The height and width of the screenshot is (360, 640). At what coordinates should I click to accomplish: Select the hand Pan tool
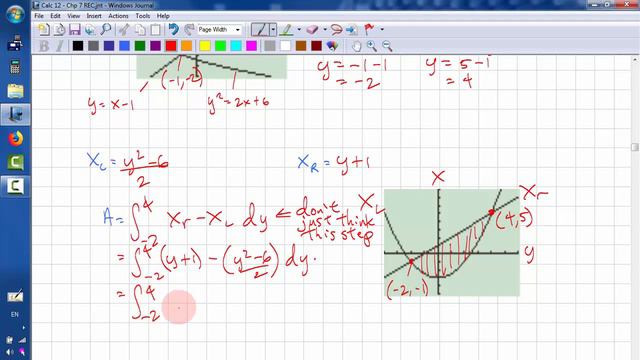point(356,46)
